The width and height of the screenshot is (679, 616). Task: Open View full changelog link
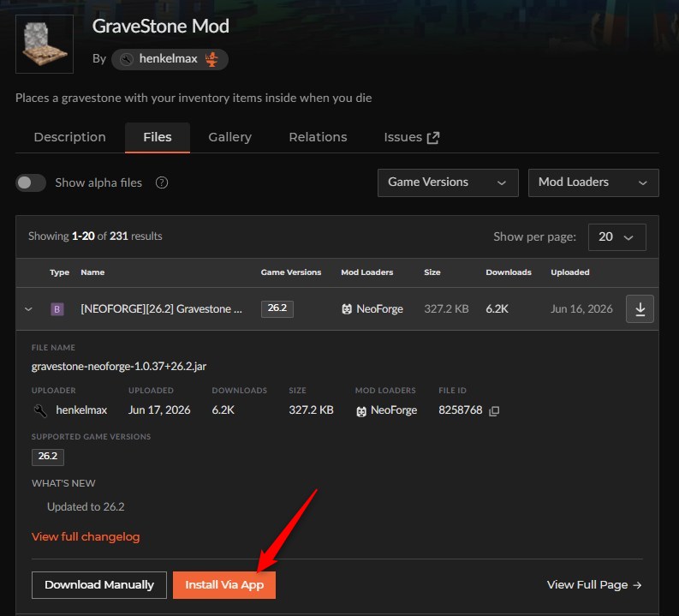pyautogui.click(x=86, y=536)
